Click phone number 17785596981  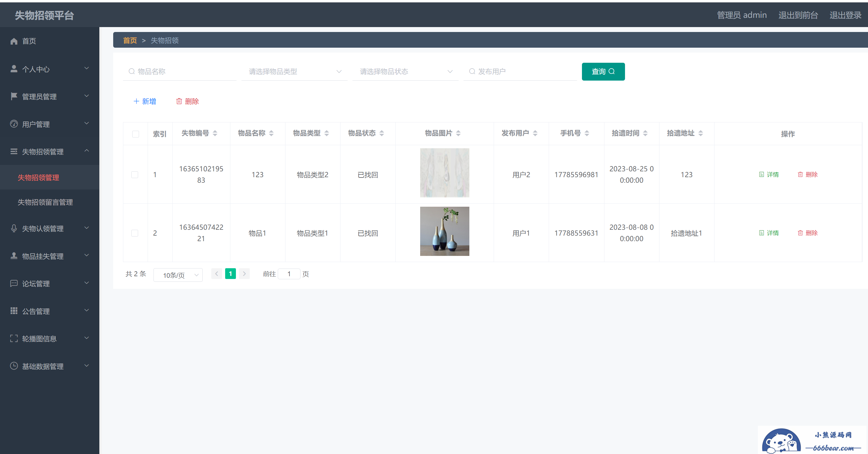pos(576,175)
